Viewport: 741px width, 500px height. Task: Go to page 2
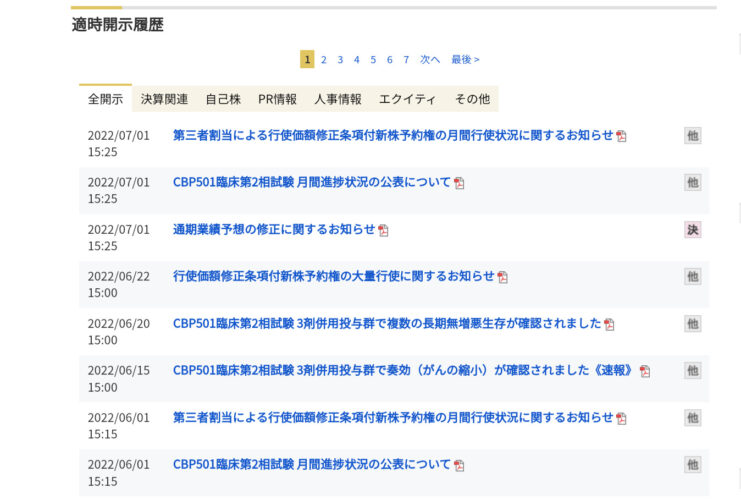[324, 60]
